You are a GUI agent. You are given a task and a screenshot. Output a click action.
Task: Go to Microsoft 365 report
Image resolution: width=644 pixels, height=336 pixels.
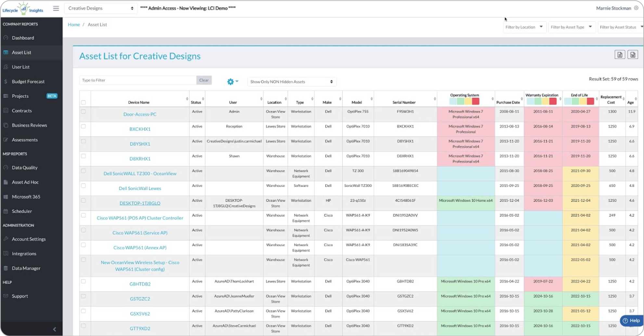pyautogui.click(x=26, y=197)
